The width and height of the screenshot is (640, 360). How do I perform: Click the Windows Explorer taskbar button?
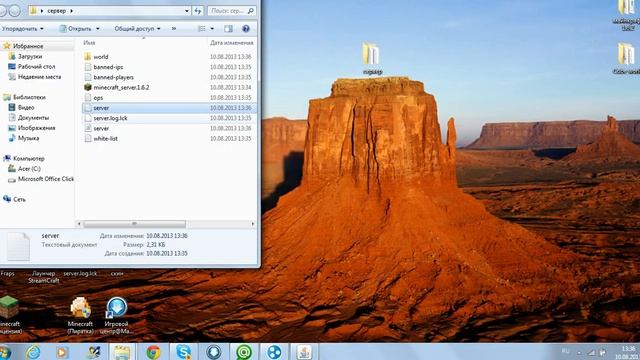[x=122, y=352]
